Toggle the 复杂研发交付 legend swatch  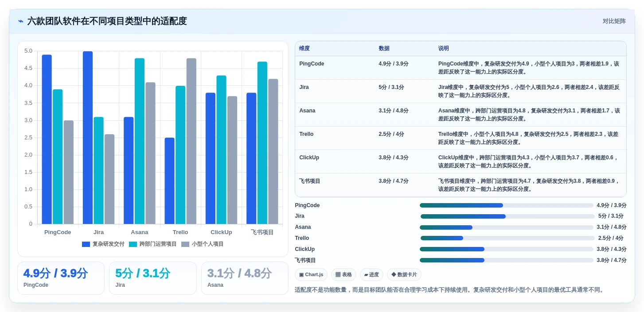(x=86, y=244)
